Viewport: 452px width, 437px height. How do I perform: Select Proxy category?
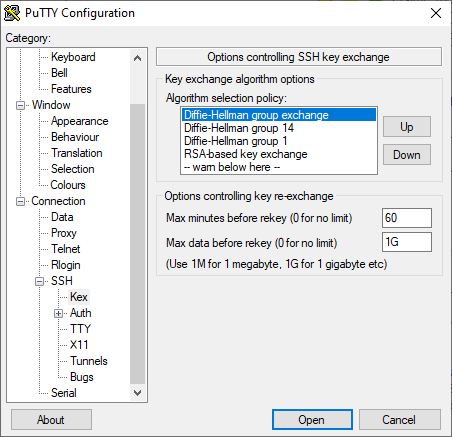coord(64,233)
